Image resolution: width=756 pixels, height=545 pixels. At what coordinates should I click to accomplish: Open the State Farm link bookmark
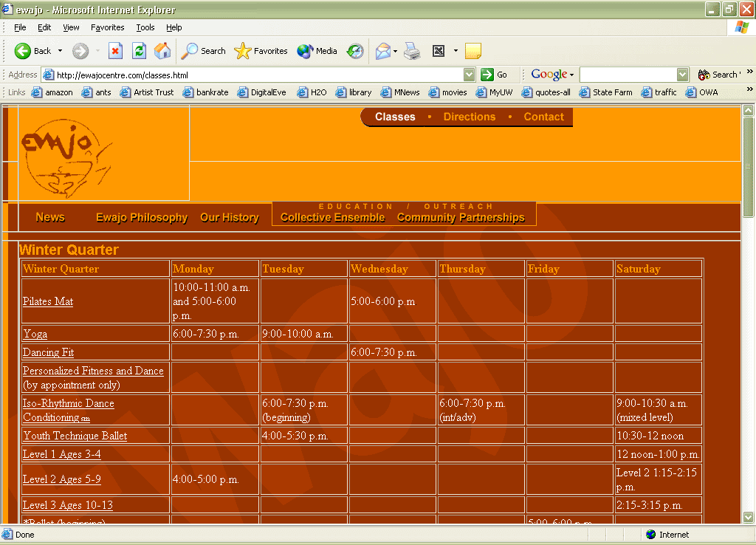[x=605, y=92]
